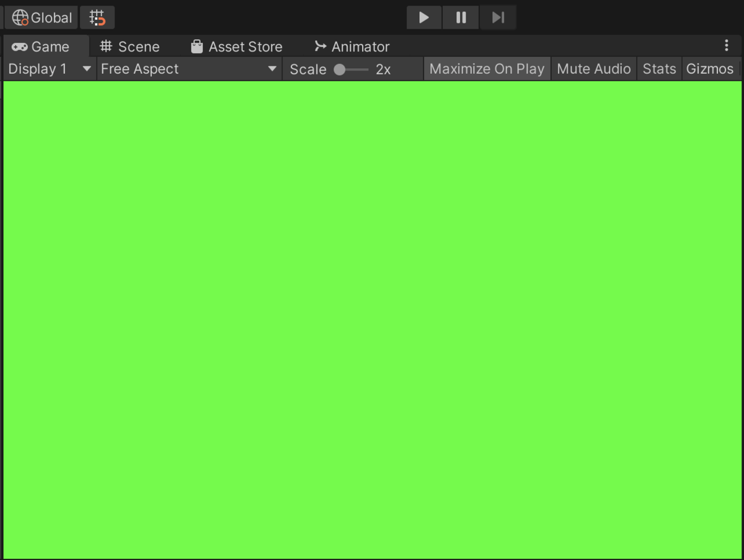Enable Maximize On Play
Image resolution: width=744 pixels, height=560 pixels.
[486, 68]
